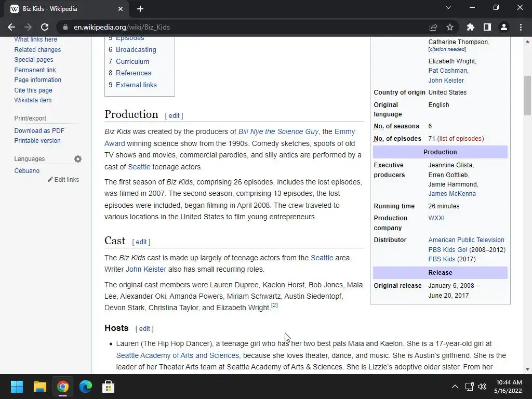This screenshot has height=399, width=532.
Task: Open Chrome extensions puzzle icon
Action: pos(471,27)
